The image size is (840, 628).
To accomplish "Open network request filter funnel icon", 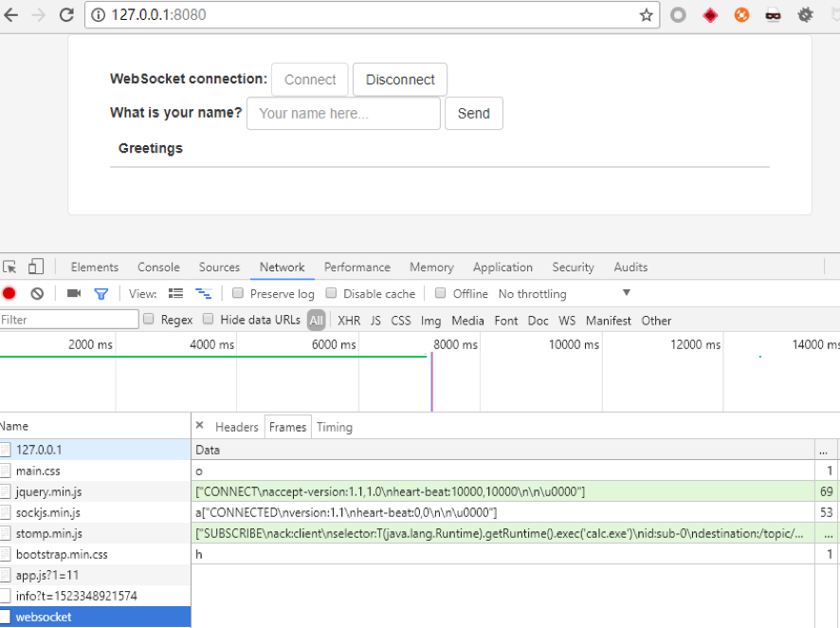I will (100, 294).
